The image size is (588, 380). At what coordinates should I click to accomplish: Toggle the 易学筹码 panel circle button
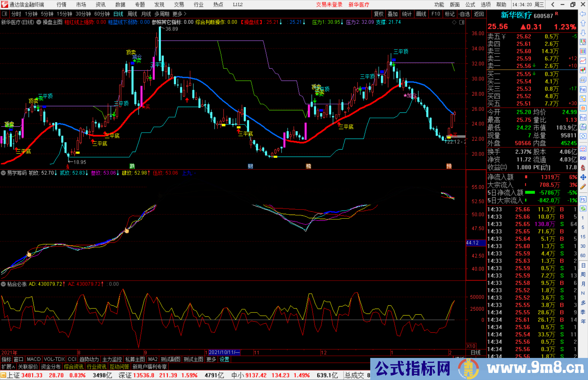[x=3, y=173]
